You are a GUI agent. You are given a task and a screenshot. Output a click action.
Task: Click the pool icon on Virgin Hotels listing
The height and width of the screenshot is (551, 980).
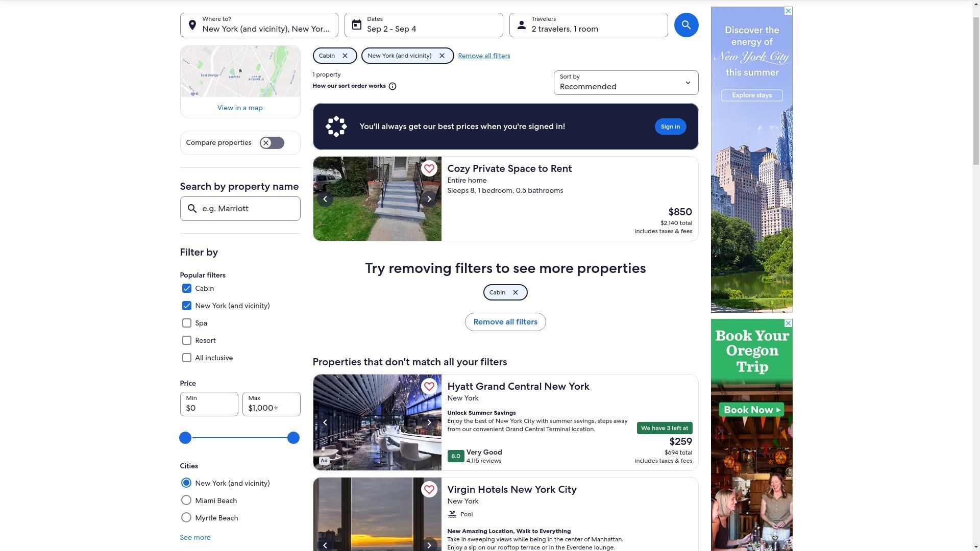452,514
